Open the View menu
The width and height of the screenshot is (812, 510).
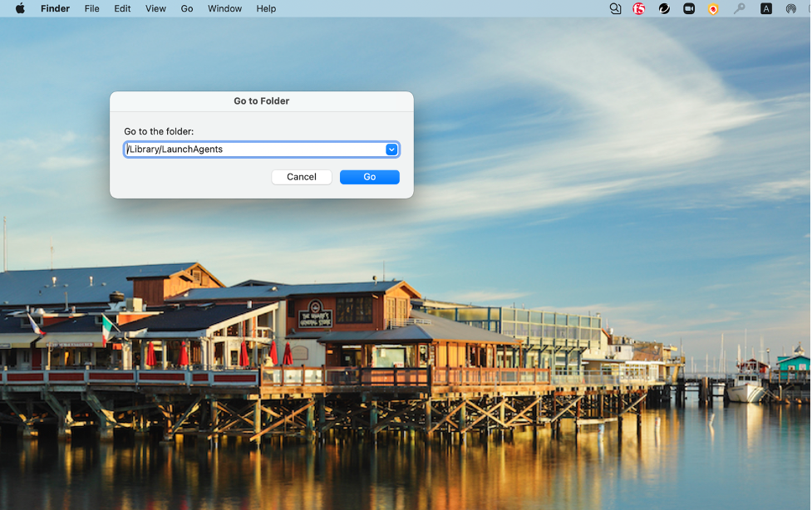point(155,8)
